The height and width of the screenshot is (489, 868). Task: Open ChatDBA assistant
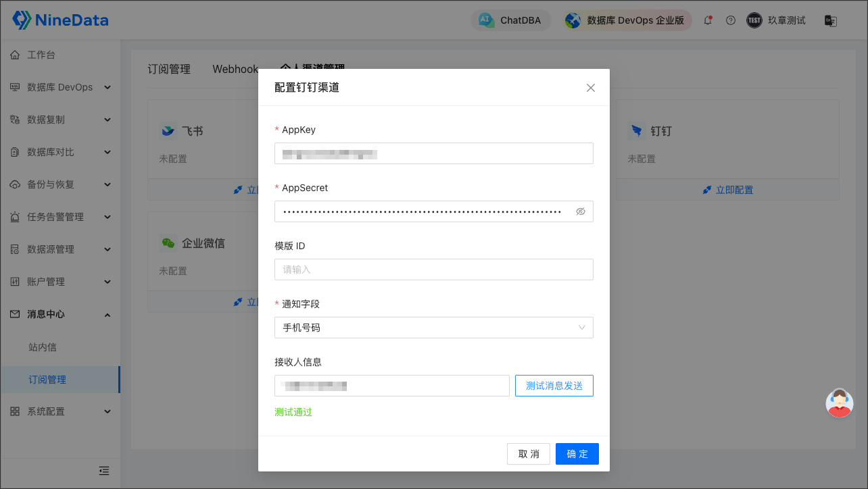point(510,20)
